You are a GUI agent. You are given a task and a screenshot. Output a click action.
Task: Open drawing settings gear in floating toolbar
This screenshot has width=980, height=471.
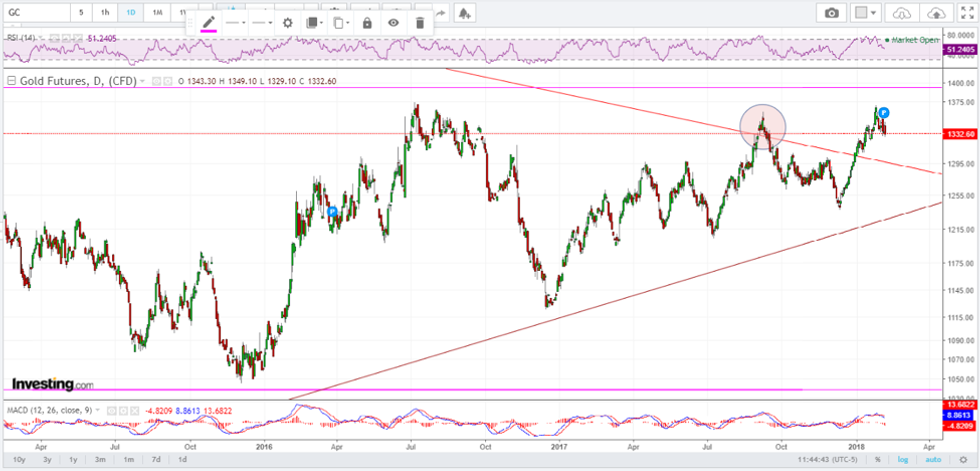coord(287,22)
